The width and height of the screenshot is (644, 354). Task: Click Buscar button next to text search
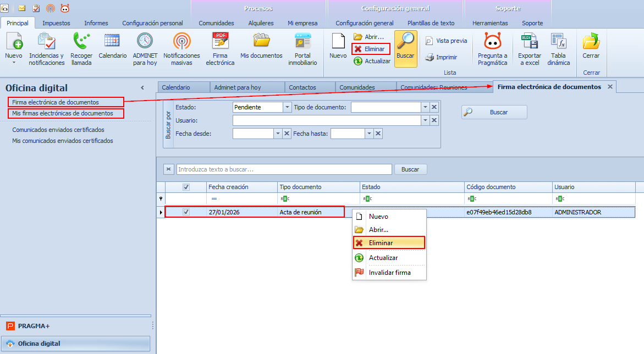point(410,169)
